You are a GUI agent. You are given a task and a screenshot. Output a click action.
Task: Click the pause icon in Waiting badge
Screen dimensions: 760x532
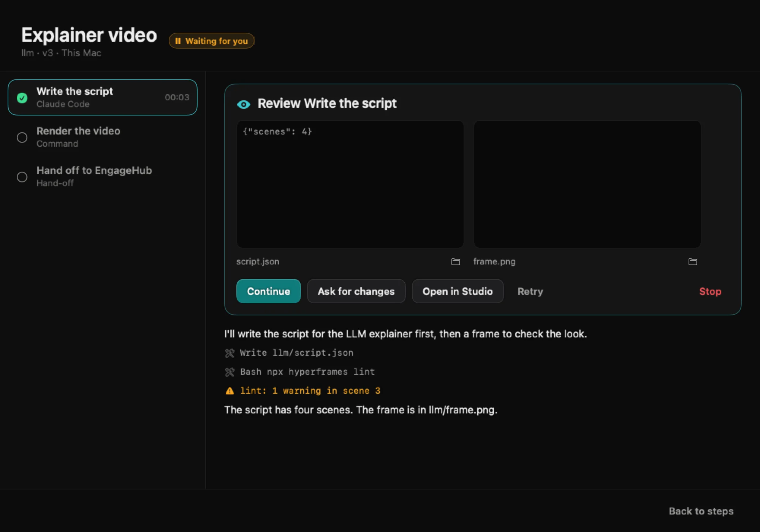pos(177,41)
